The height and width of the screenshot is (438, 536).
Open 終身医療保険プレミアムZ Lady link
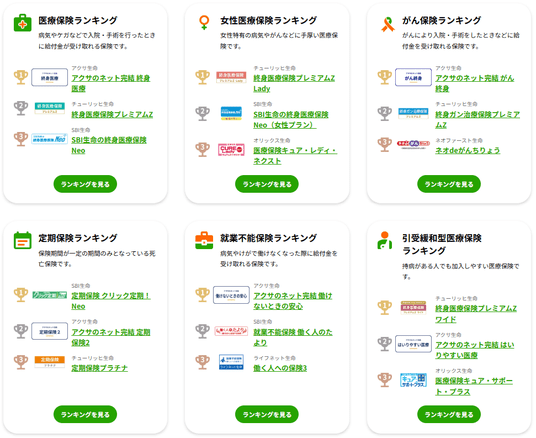(x=294, y=83)
